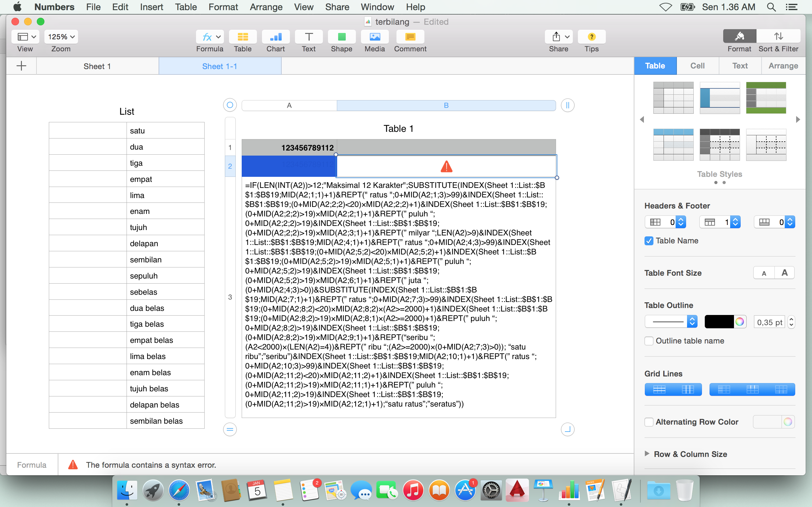Switch to the Cell inspector tab

[x=697, y=66]
